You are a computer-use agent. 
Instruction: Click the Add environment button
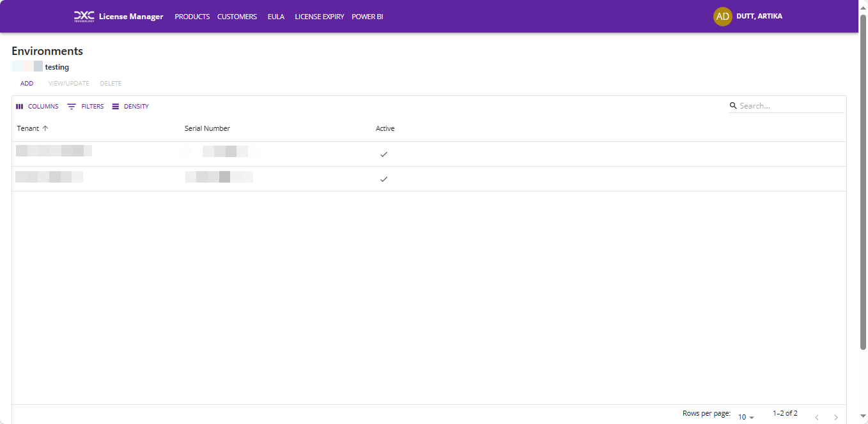pos(27,84)
